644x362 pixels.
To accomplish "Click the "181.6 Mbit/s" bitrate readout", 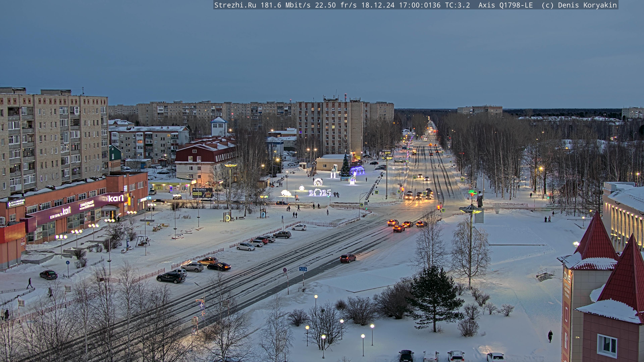I will [x=285, y=5].
